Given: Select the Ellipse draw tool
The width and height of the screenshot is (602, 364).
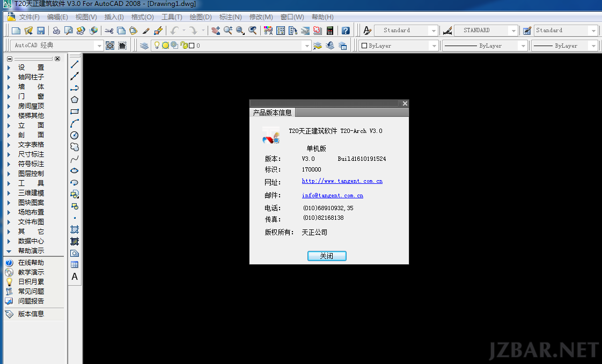Looking at the screenshot, I should point(75,170).
